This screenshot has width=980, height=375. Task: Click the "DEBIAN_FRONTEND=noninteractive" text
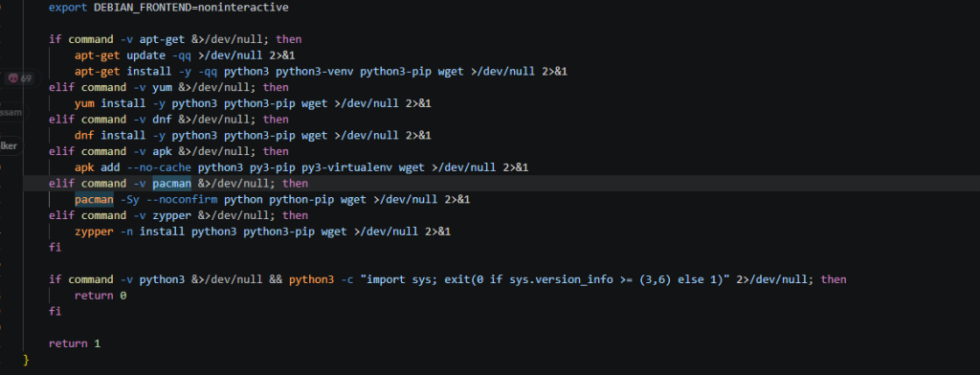191,8
